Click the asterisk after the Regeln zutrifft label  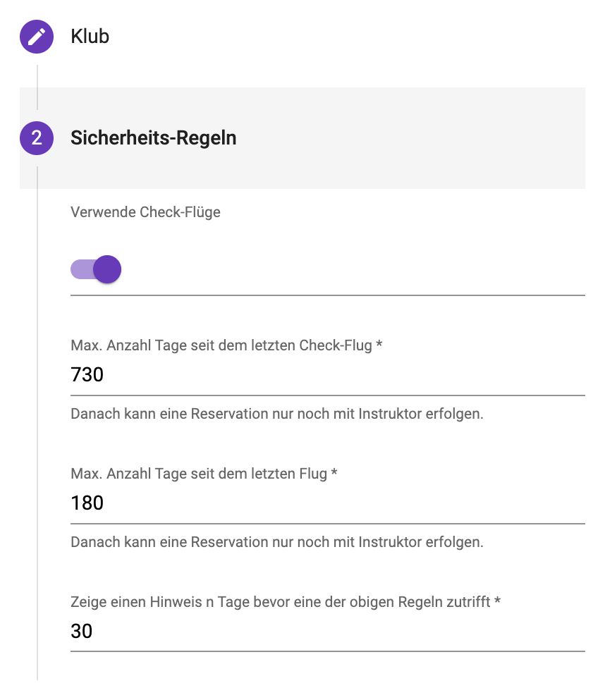pyautogui.click(x=497, y=601)
